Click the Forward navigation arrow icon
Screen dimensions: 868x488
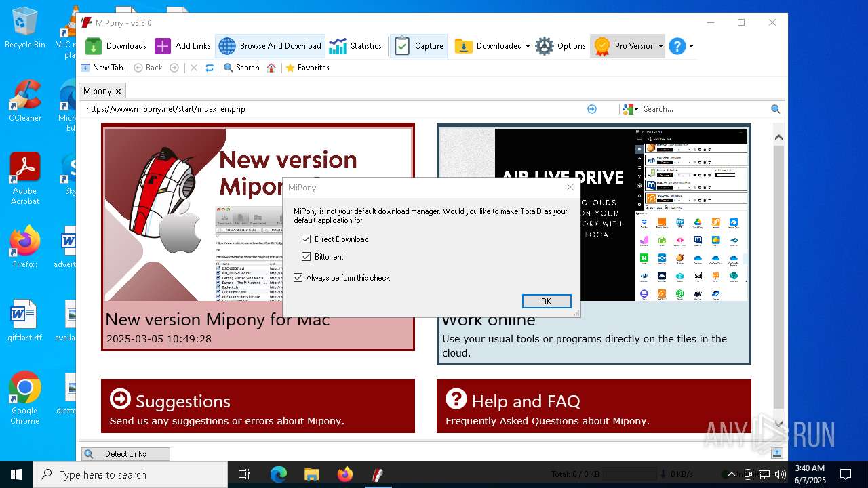click(174, 68)
